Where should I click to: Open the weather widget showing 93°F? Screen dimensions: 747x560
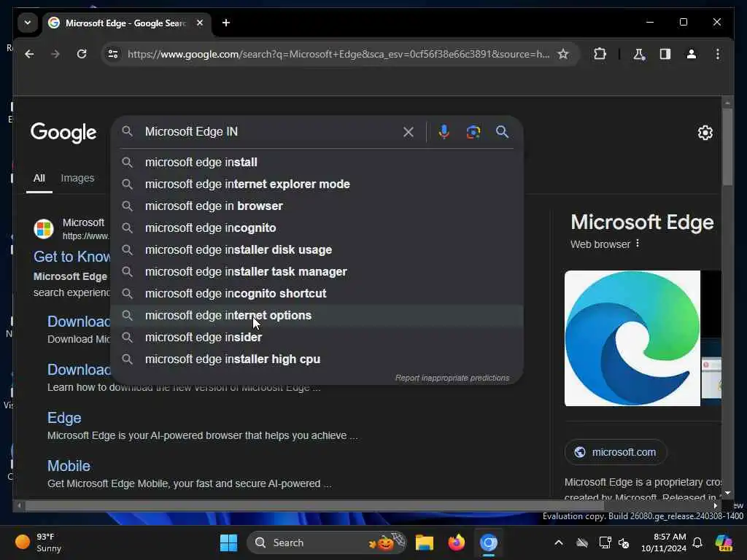click(x=39, y=542)
